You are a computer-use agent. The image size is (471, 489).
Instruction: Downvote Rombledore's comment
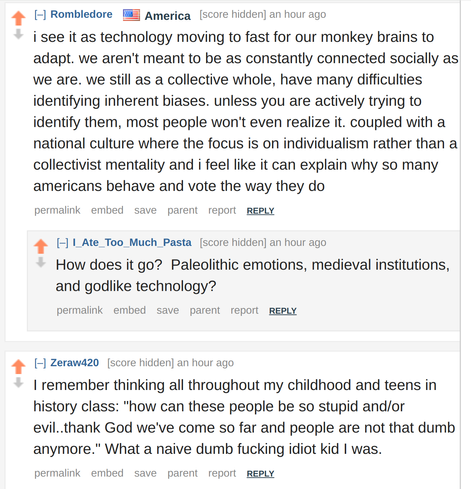pyautogui.click(x=18, y=34)
